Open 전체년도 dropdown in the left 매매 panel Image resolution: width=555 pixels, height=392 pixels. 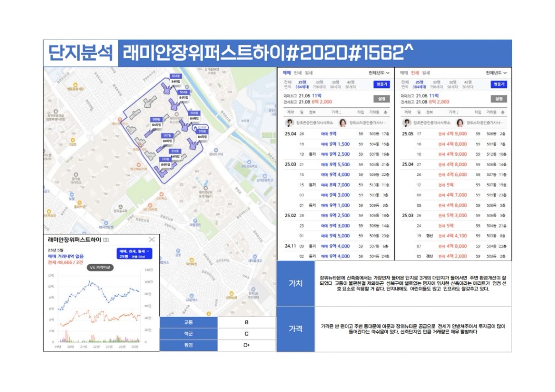click(x=379, y=73)
